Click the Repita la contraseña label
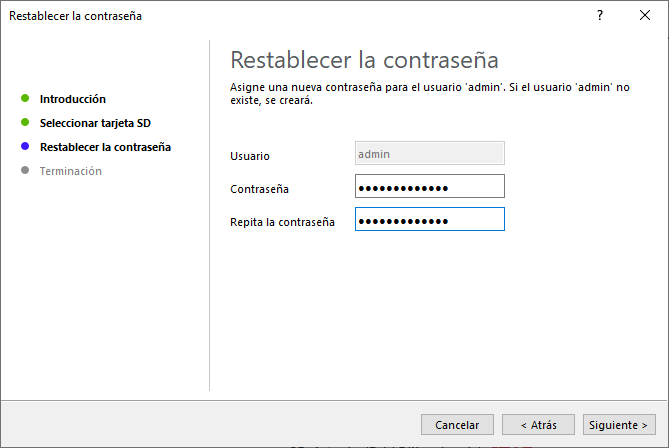Screen dimensions: 669x448 pyautogui.click(x=282, y=221)
